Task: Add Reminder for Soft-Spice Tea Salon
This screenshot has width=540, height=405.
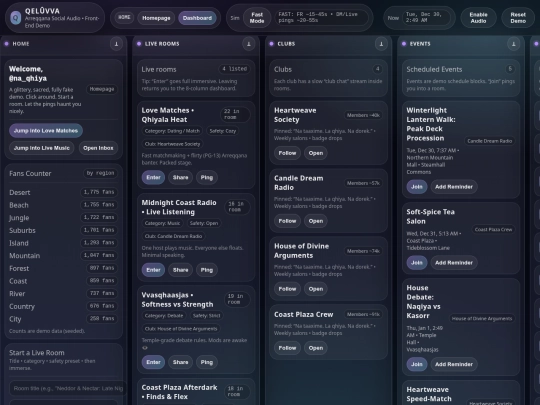Action: pos(454,262)
